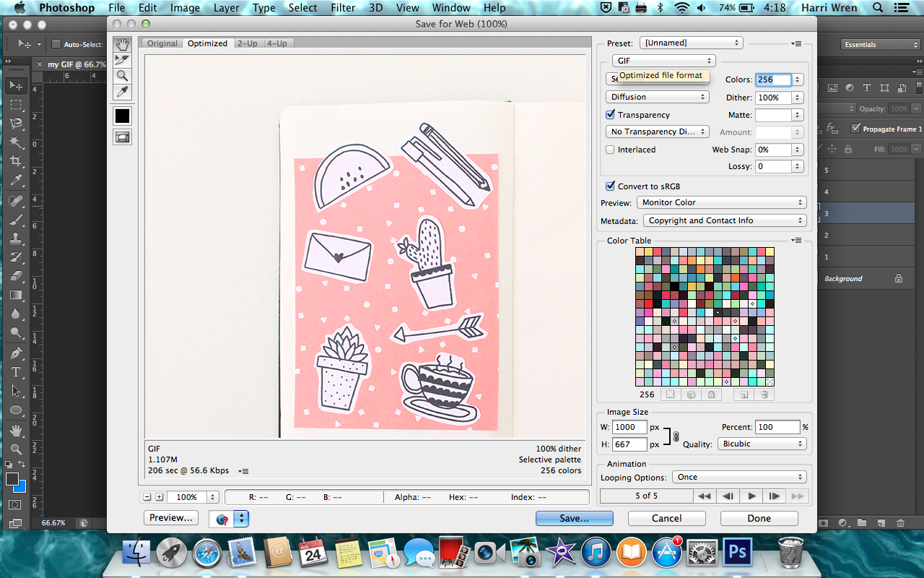Click the Done button

pyautogui.click(x=759, y=518)
